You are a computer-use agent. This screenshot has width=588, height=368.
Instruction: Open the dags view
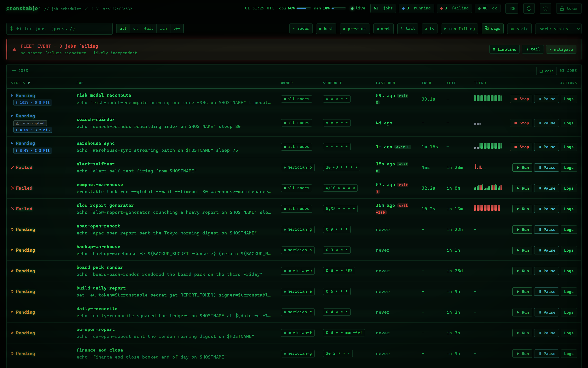coord(492,29)
